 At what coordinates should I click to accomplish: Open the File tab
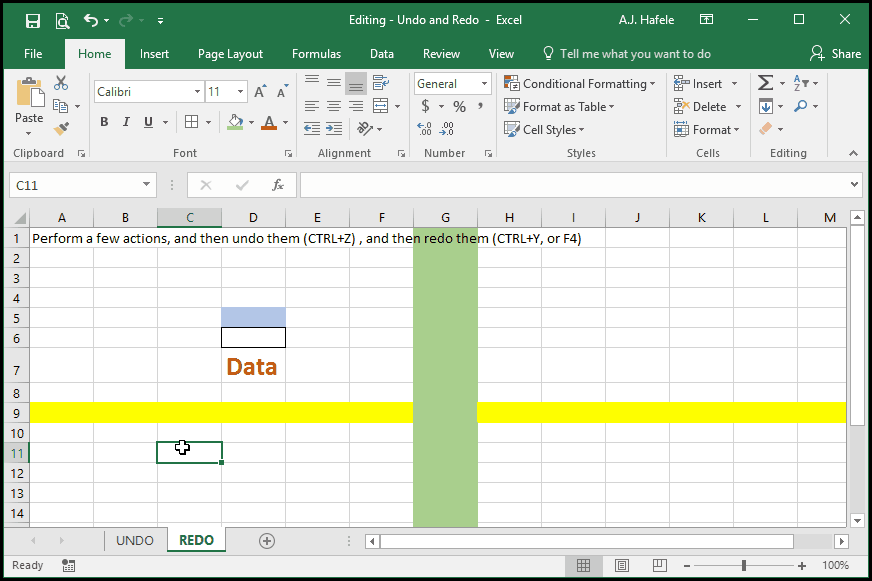coord(33,54)
